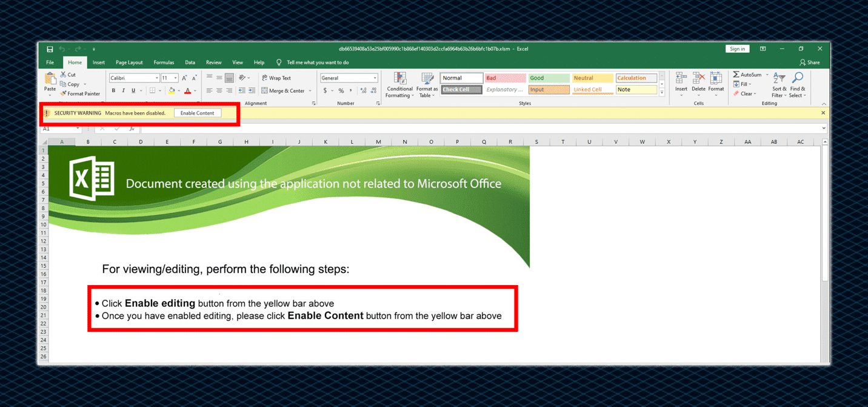Switch to the Review tab
The image size is (868, 407).
click(213, 62)
